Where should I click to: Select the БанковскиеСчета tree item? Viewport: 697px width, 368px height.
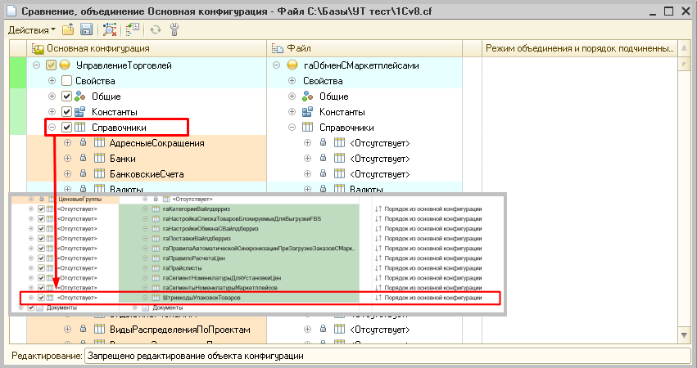coord(147,174)
